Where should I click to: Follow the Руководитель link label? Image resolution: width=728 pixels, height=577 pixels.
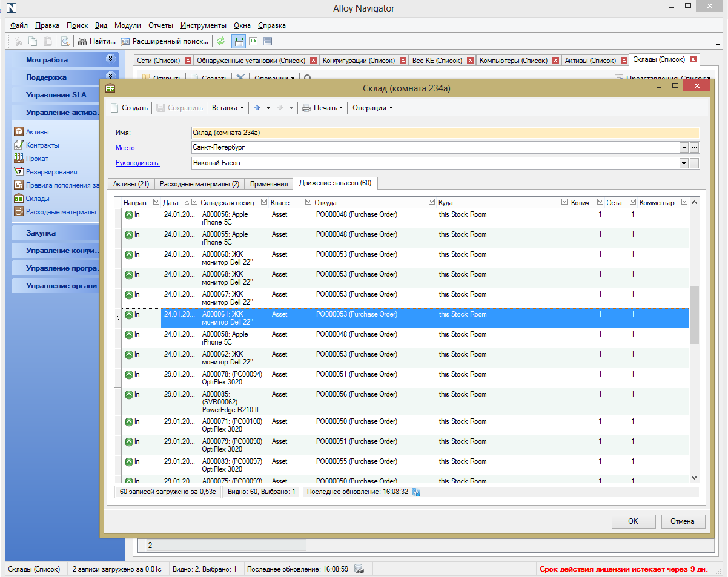pos(138,163)
